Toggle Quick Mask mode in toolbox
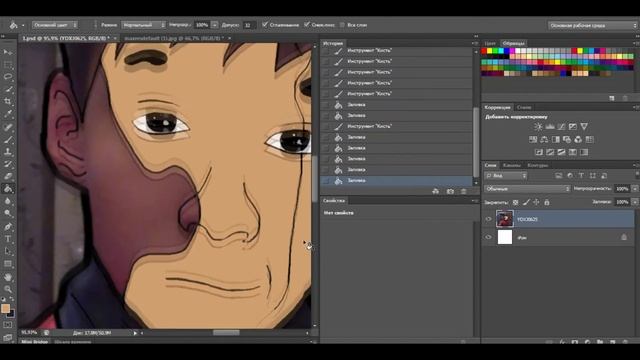The width and height of the screenshot is (640, 360). click(8, 325)
